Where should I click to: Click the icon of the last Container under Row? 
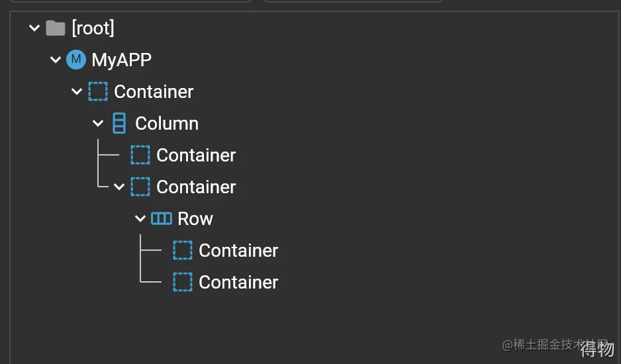click(x=183, y=282)
